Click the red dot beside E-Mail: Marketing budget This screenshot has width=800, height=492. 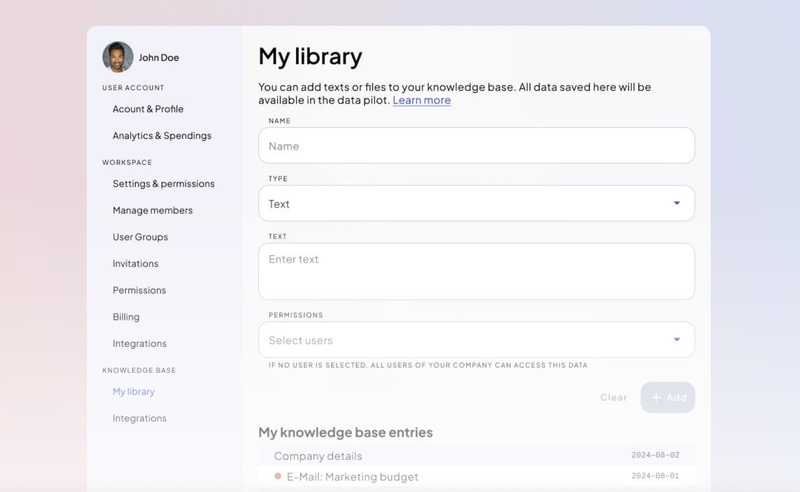click(x=278, y=477)
